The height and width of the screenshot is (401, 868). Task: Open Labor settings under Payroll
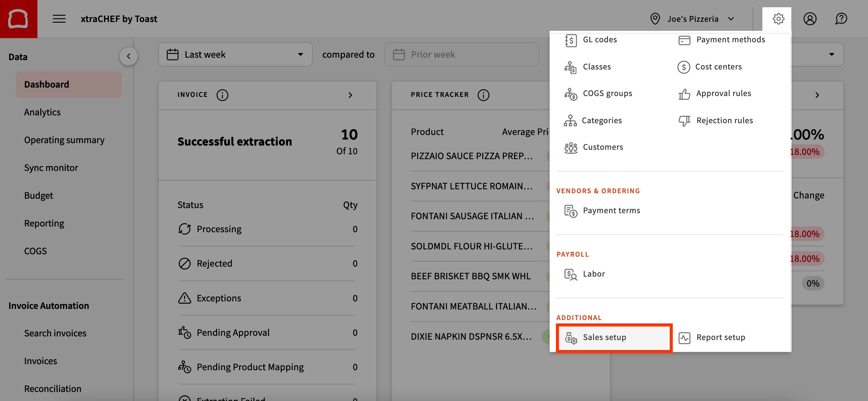[571, 274]
